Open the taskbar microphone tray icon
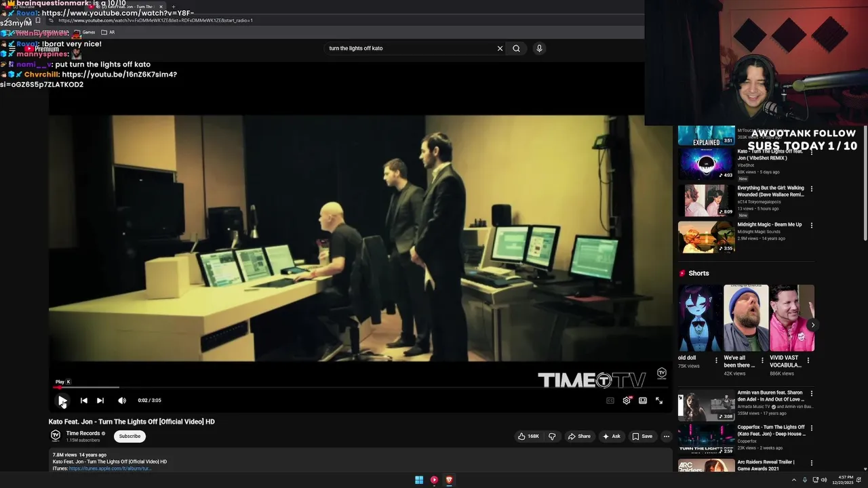Screen dimensions: 868x488 (805, 480)
